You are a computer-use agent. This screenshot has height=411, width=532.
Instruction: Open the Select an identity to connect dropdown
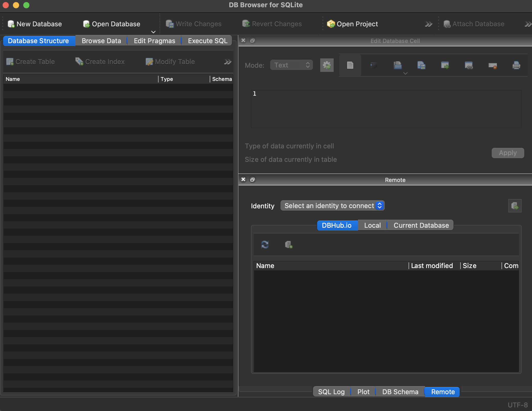pos(332,206)
